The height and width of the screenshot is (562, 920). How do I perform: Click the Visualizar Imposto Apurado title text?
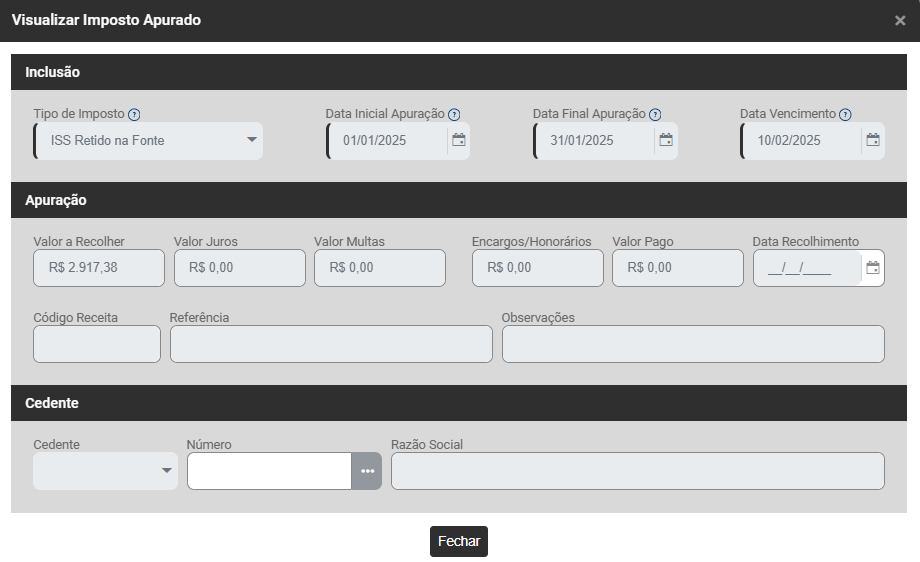[106, 20]
